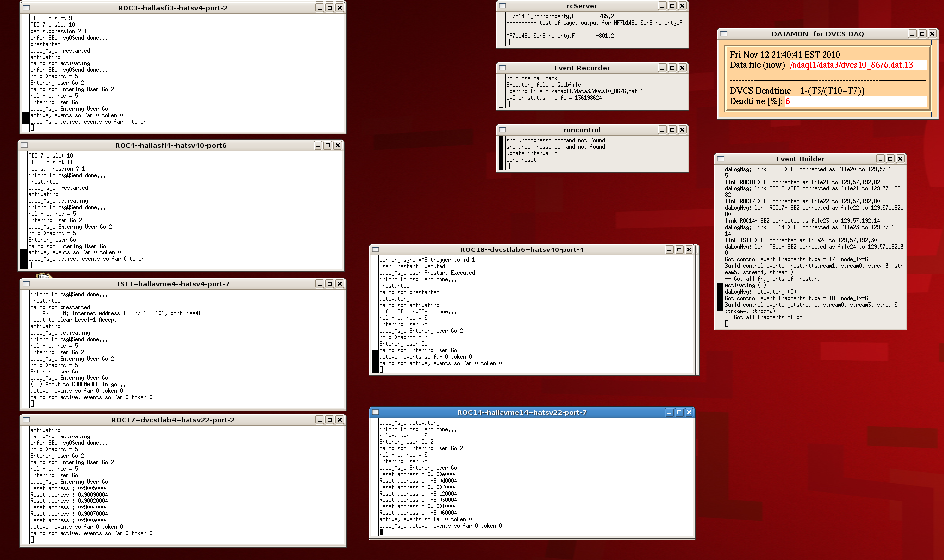944x560 pixels.
Task: Minimize the ROC18 dvcstlab6 terminal window
Action: coord(669,249)
